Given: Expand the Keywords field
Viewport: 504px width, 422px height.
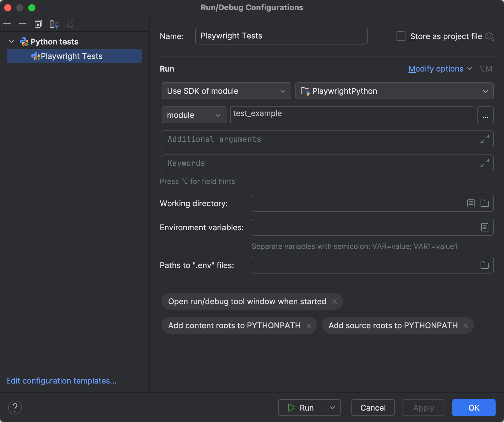Looking at the screenshot, I should pos(484,163).
